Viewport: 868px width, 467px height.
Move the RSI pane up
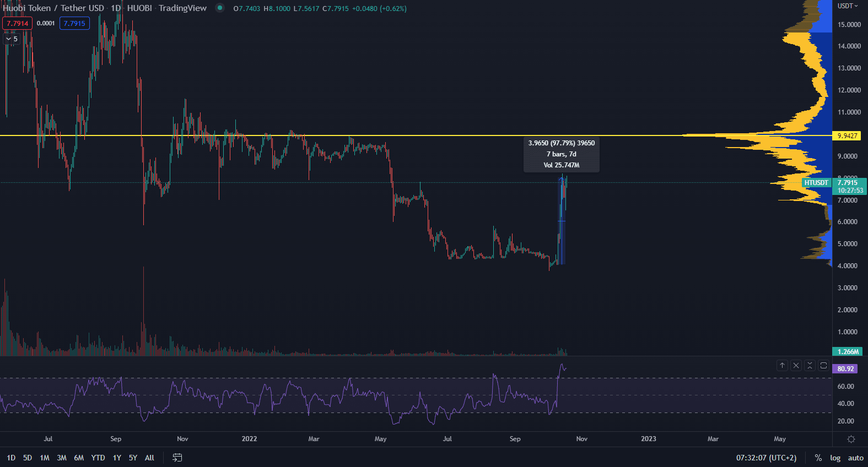(x=782, y=366)
